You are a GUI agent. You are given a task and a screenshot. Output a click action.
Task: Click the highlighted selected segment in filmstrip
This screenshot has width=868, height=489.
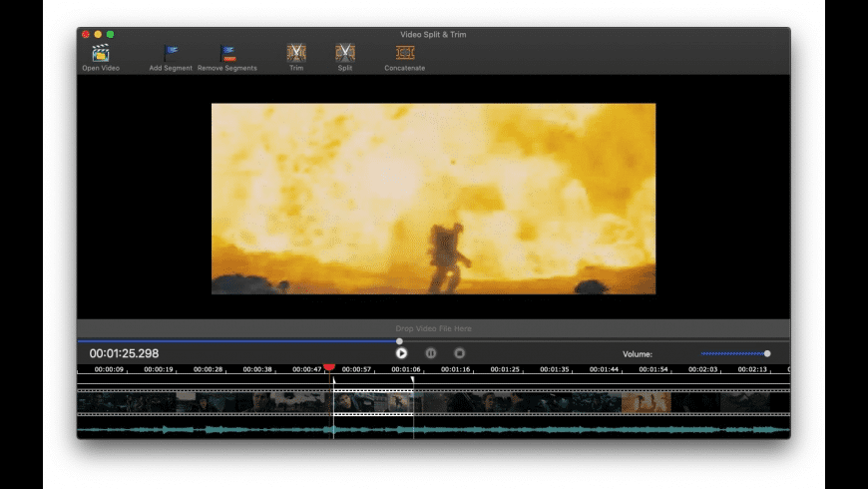(373, 401)
